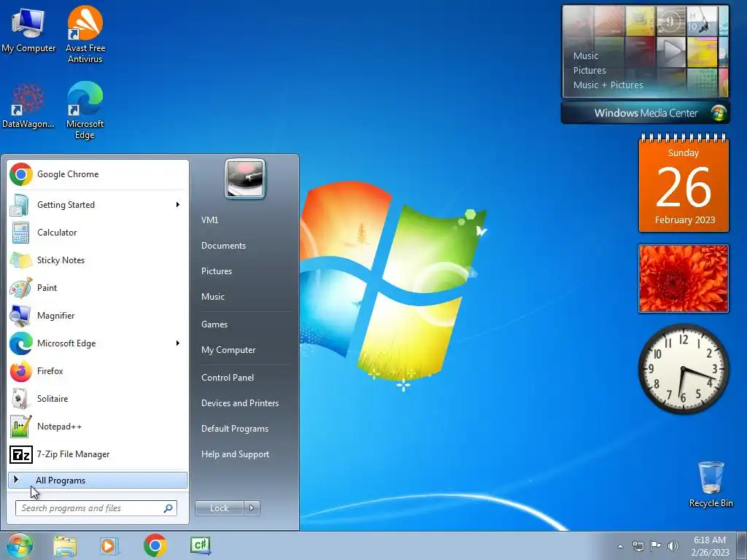Click the C# application taskbar icon
The height and width of the screenshot is (560, 747).
pyautogui.click(x=200, y=545)
